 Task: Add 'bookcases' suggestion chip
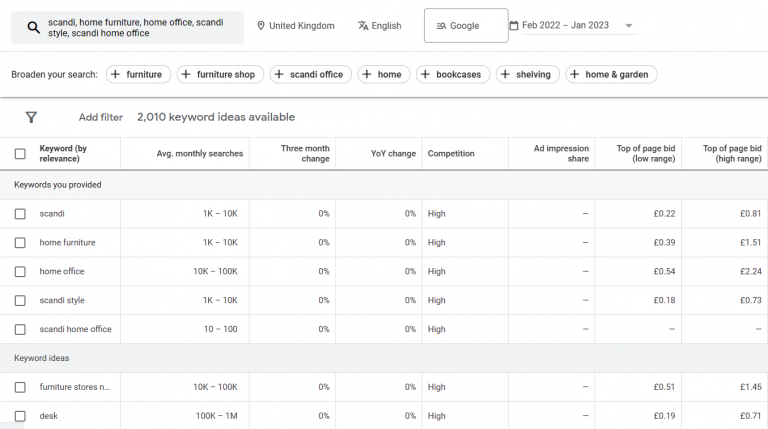tap(452, 74)
